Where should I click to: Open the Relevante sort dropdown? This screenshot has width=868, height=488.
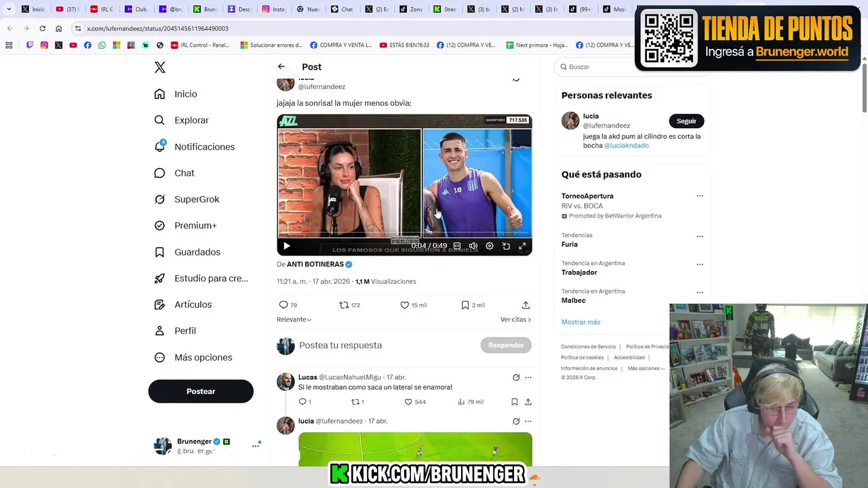294,319
